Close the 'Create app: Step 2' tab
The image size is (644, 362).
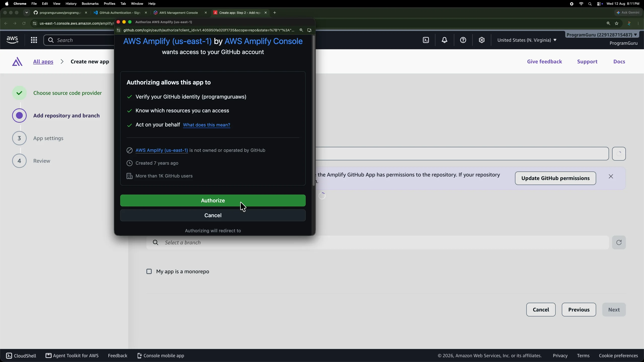[266, 13]
